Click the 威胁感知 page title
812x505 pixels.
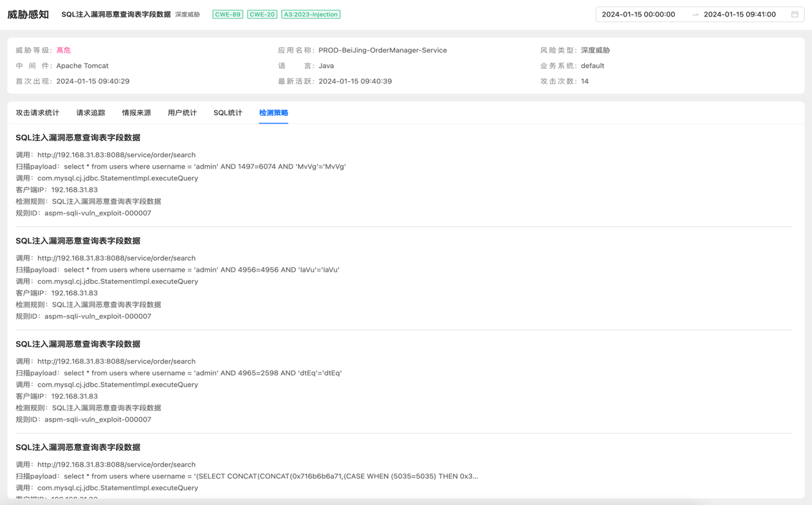(28, 14)
